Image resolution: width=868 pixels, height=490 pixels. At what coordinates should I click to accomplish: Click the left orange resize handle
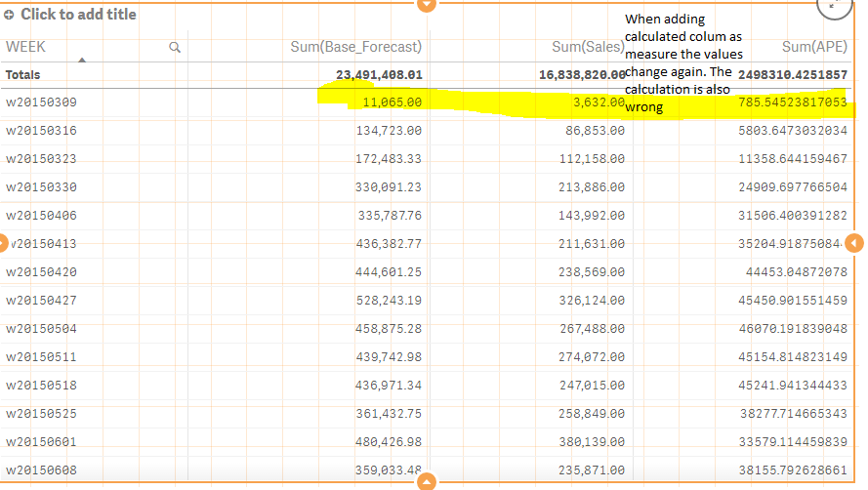(x=3, y=242)
